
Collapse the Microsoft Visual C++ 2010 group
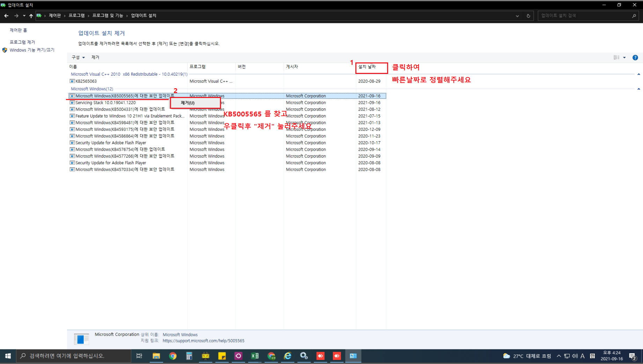tap(638, 74)
